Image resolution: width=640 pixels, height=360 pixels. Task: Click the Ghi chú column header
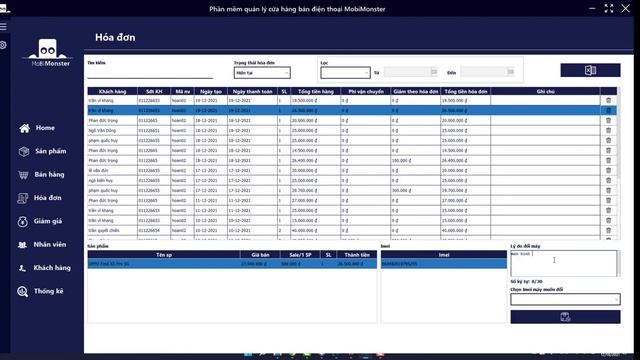[545, 91]
